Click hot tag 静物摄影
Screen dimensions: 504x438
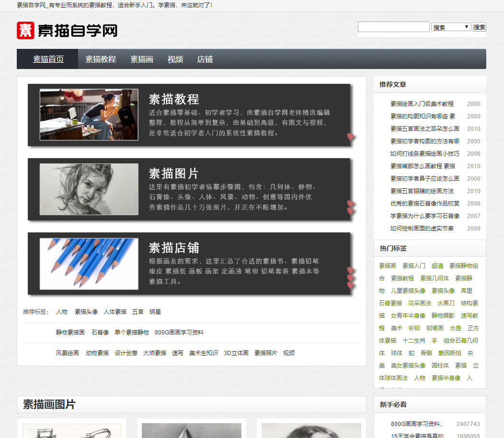point(443,315)
